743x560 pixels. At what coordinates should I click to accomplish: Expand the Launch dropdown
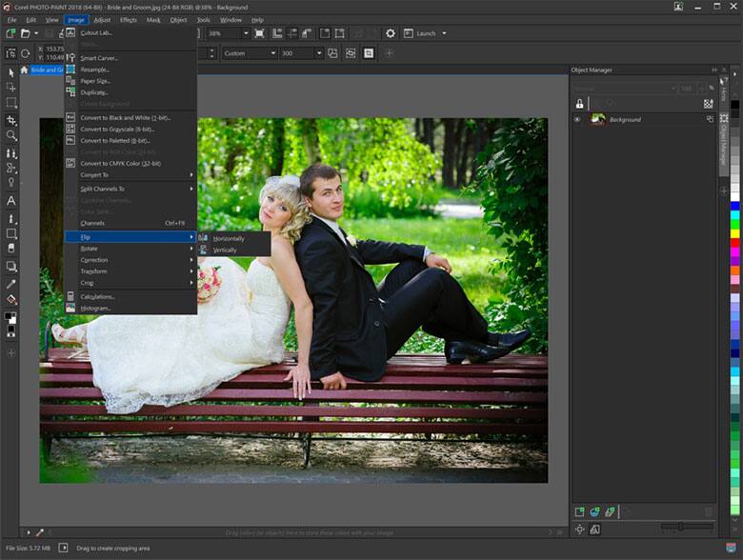pyautogui.click(x=444, y=33)
